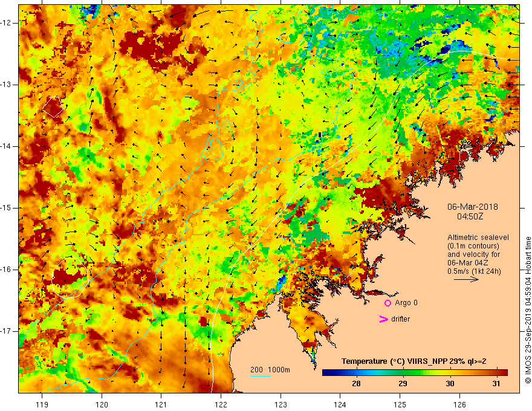Click the magenta Argo circle legend icon
Screen dimensions: 532x411
click(x=388, y=303)
